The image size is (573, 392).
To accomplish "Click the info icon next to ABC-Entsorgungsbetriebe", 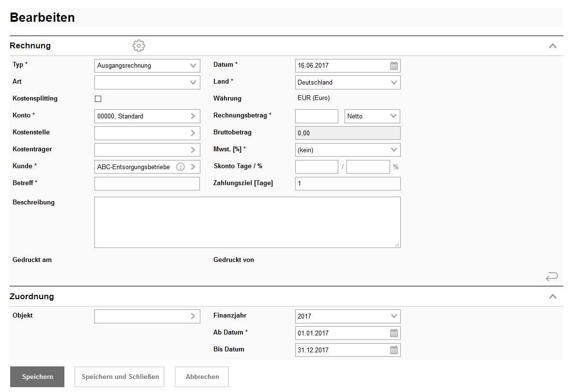I will click(181, 167).
